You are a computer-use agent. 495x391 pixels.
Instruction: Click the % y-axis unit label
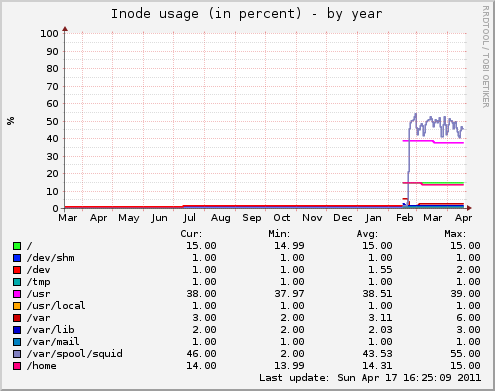[11, 121]
